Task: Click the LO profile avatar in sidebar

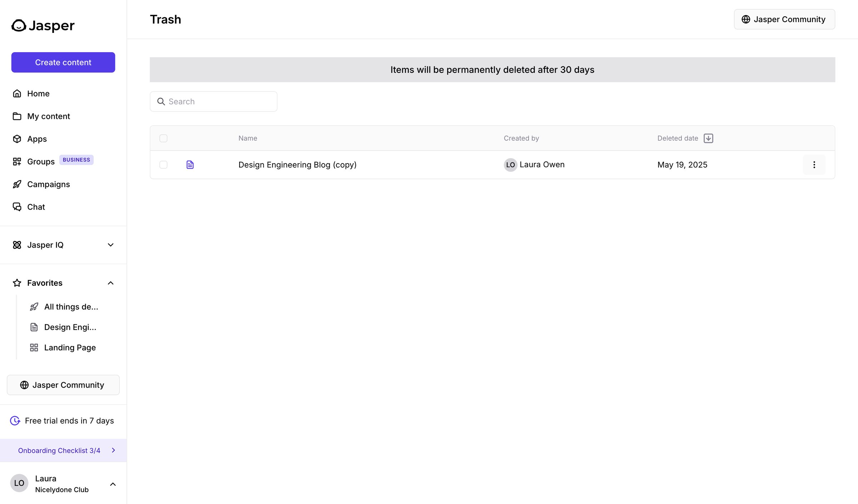Action: (x=19, y=483)
